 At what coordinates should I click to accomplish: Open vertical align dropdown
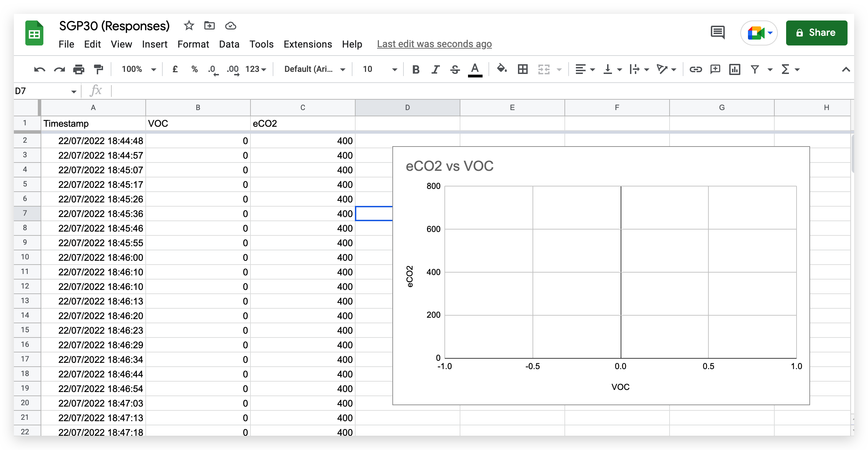tap(612, 69)
